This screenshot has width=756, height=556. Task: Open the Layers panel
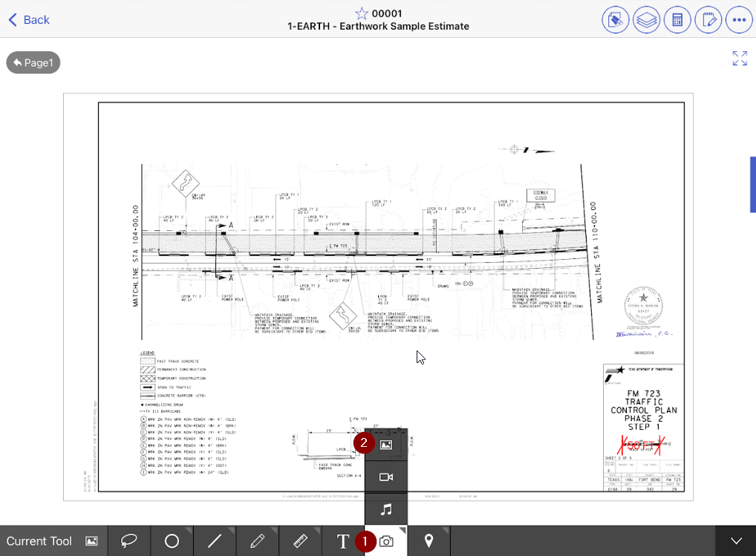click(x=645, y=20)
